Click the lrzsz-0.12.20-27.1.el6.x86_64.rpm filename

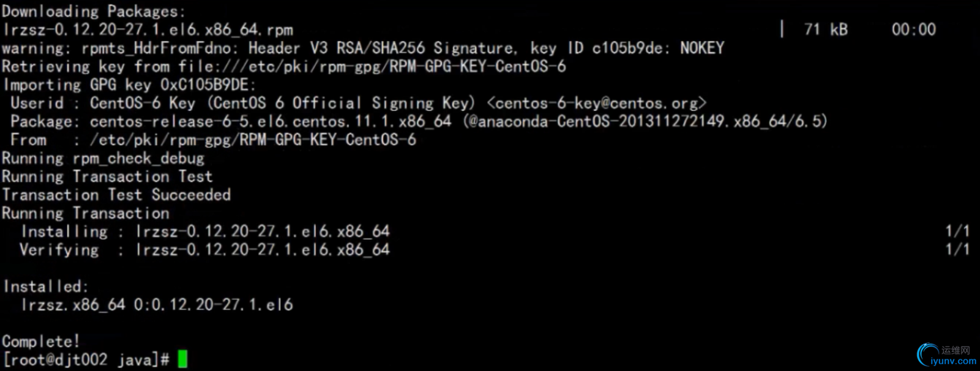click(x=148, y=29)
